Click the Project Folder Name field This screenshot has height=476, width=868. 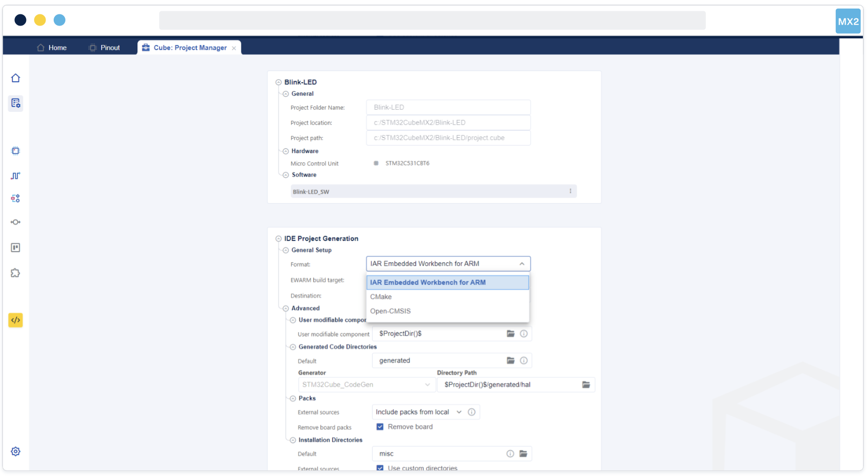(x=448, y=107)
